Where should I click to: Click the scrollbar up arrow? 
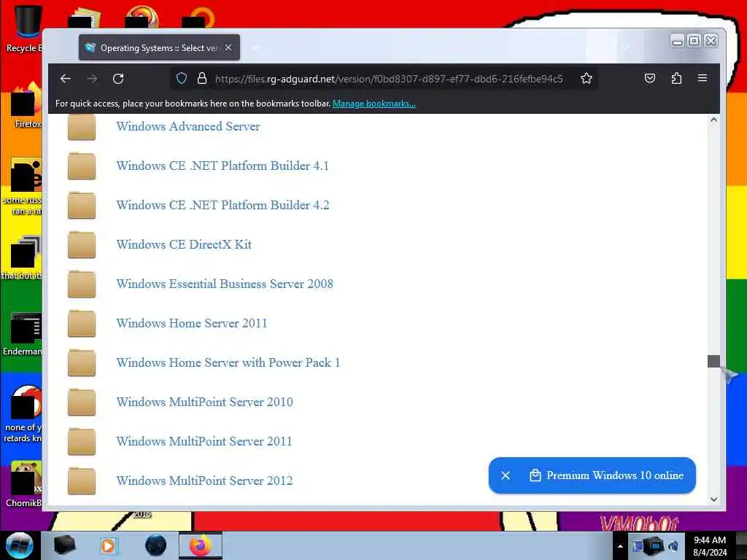point(713,120)
